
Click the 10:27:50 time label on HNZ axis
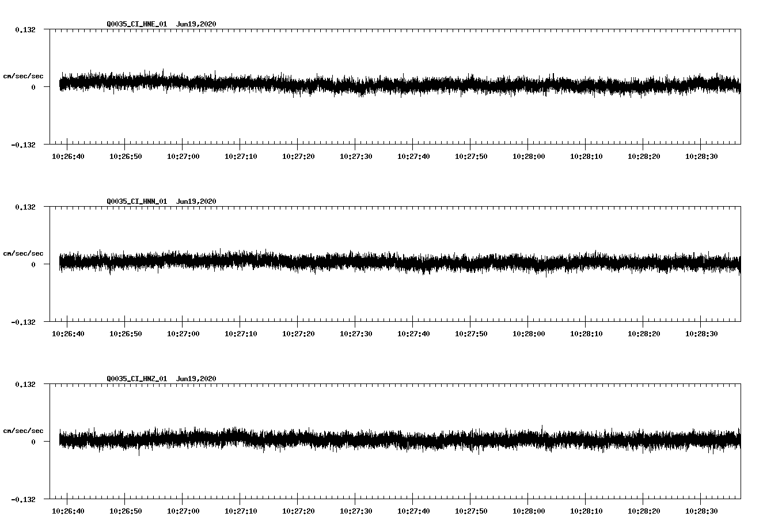pos(471,511)
